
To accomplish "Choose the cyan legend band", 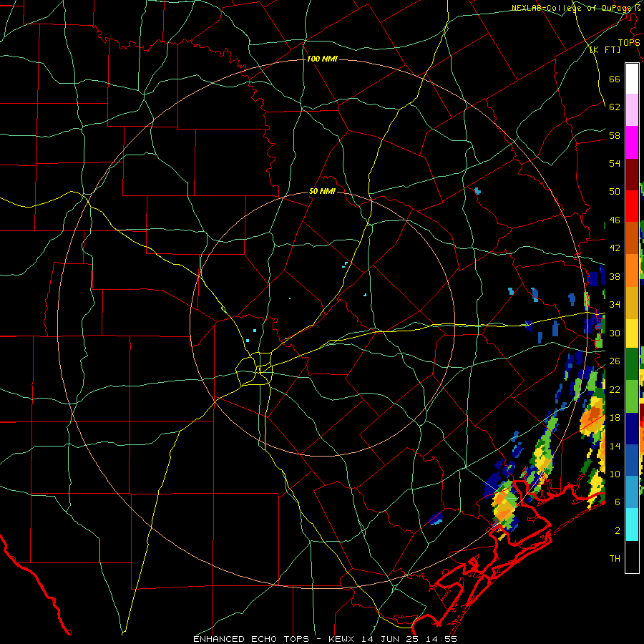I will [632, 525].
